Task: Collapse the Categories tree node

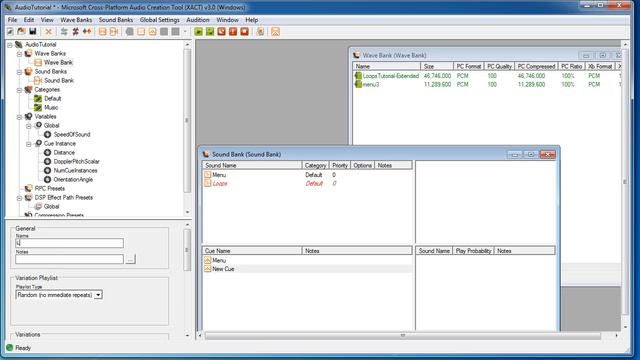Action: tap(19, 90)
